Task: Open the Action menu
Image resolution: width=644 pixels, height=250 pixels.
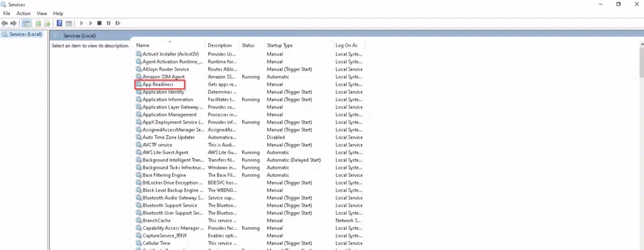Action: pyautogui.click(x=23, y=14)
